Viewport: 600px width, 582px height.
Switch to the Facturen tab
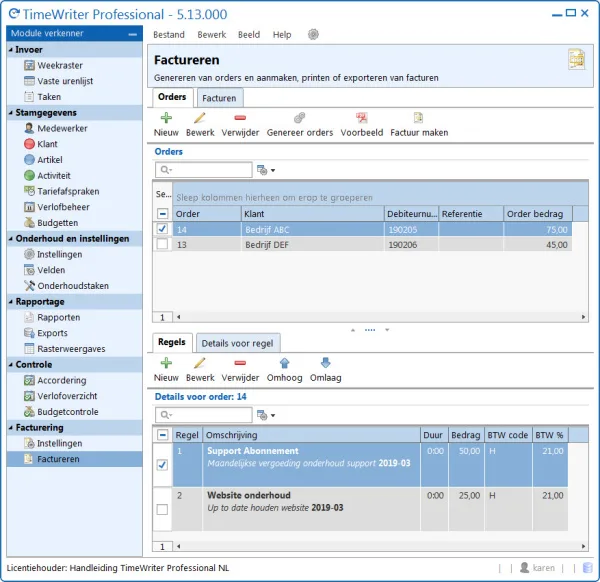[x=219, y=98]
